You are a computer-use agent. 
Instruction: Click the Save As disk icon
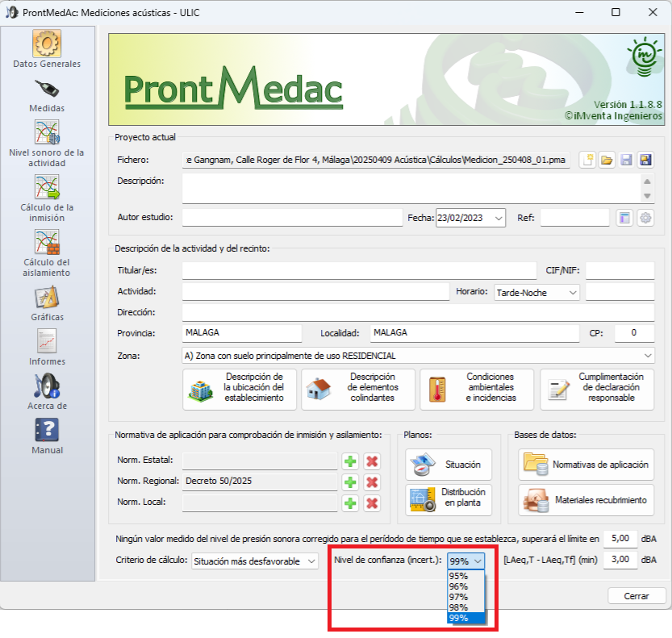point(645,161)
